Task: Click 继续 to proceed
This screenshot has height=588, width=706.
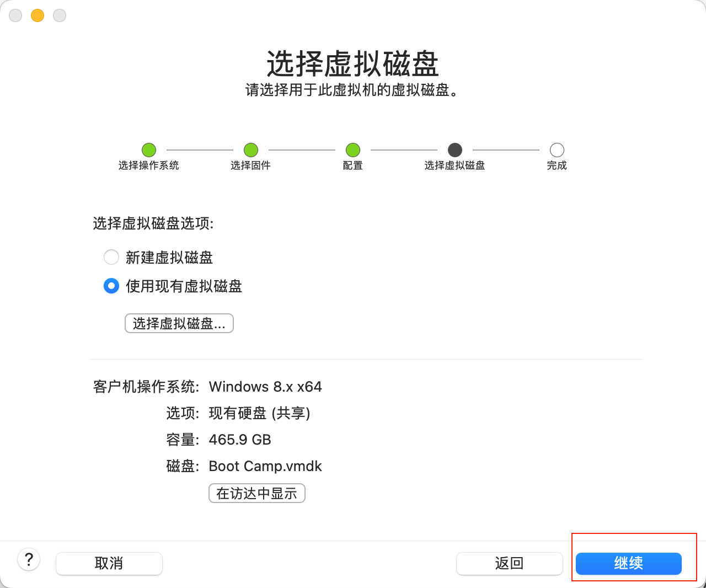Action: tap(629, 563)
